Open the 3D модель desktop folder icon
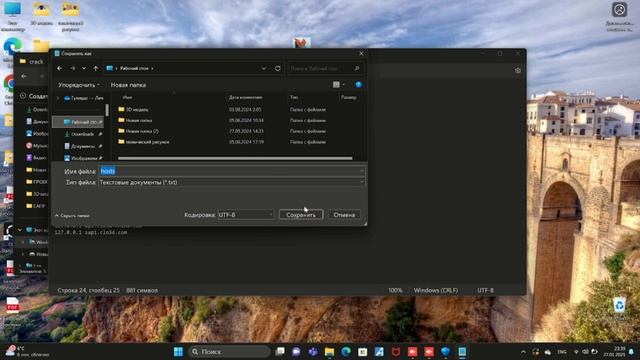640x360 pixels. [41, 15]
